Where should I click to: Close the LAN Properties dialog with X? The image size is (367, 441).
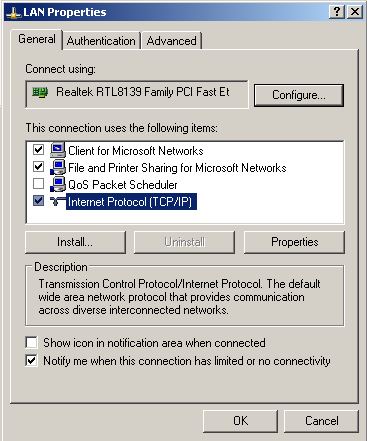click(x=355, y=12)
